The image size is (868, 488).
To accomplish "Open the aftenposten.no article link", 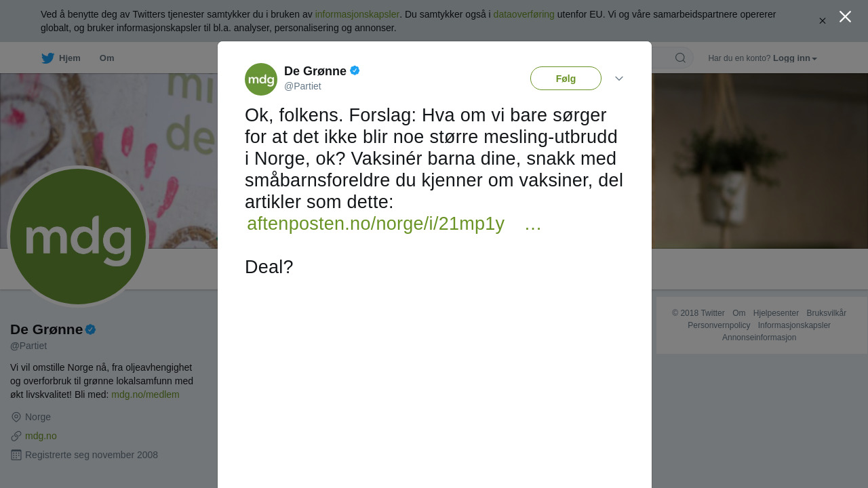I will pos(376,224).
